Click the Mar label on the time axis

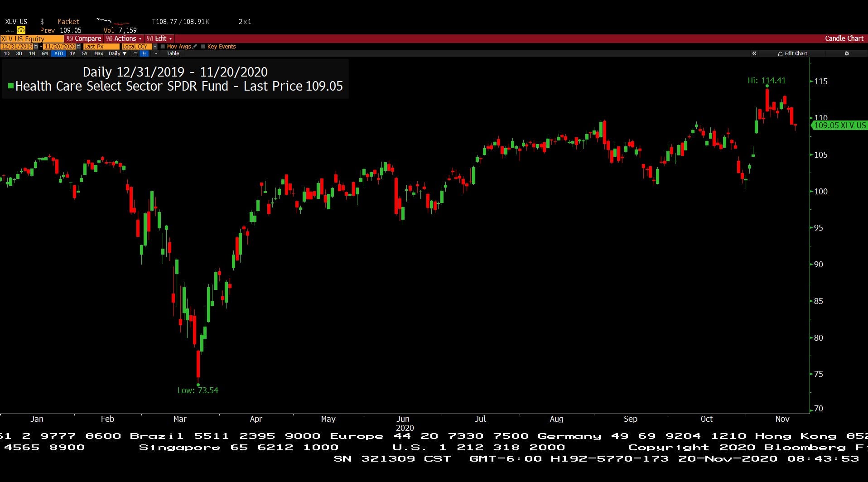point(179,419)
